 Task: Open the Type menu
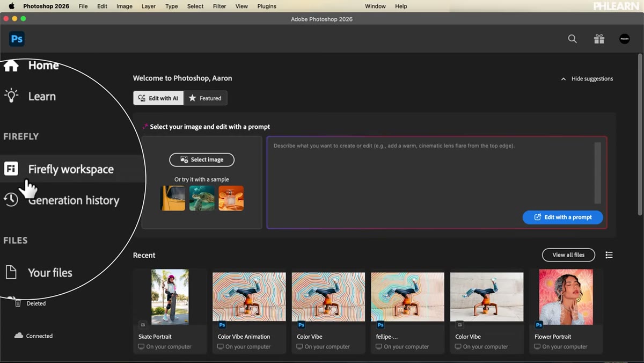pos(172,6)
